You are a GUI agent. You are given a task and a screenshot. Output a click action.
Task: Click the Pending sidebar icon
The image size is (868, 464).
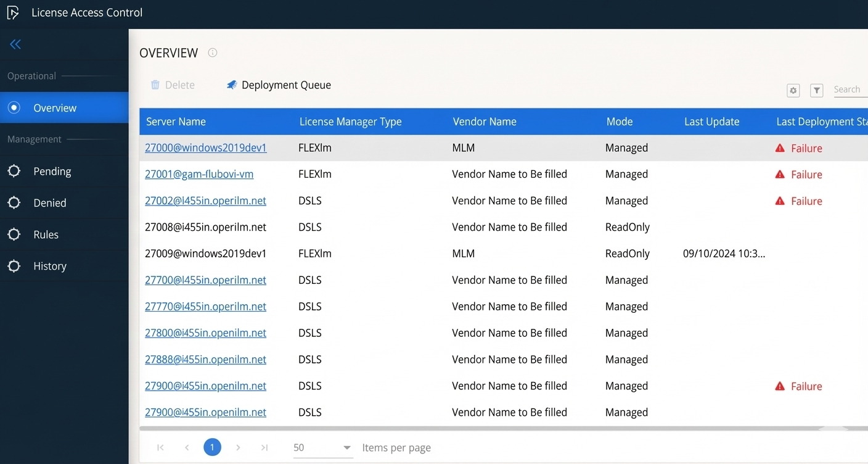[14, 171]
